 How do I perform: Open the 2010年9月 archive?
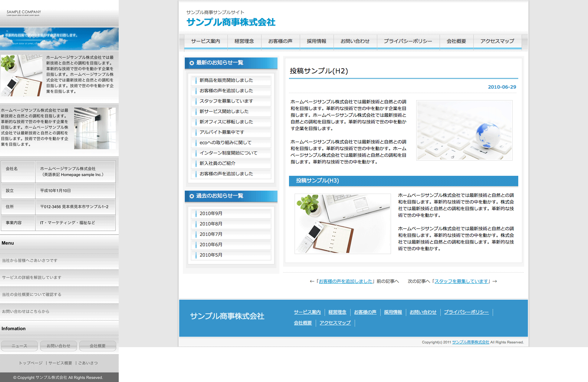click(211, 214)
